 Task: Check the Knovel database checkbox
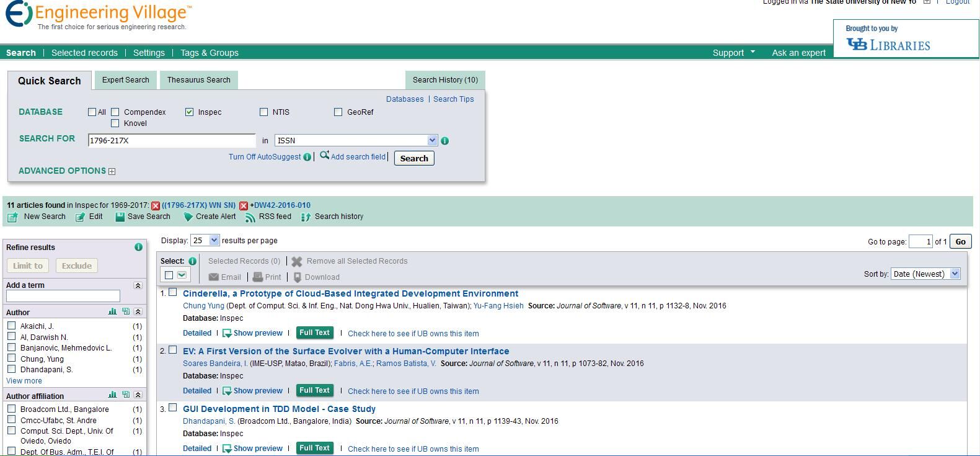[x=115, y=123]
